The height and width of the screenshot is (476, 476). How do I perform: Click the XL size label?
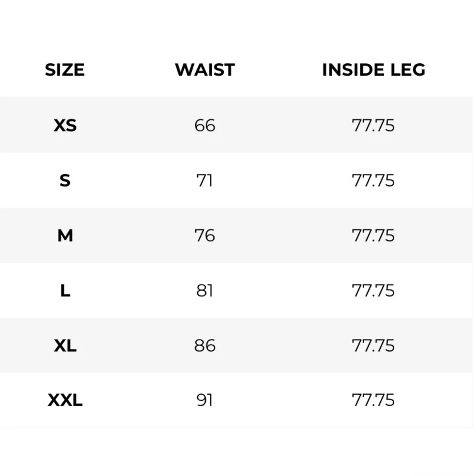click(65, 346)
